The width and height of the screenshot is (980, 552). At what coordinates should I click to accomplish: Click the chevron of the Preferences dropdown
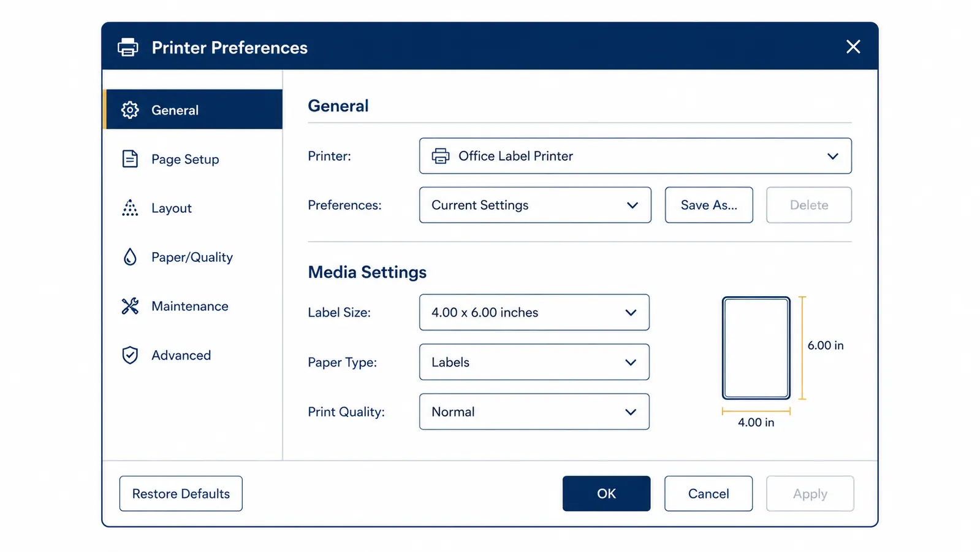tap(632, 205)
